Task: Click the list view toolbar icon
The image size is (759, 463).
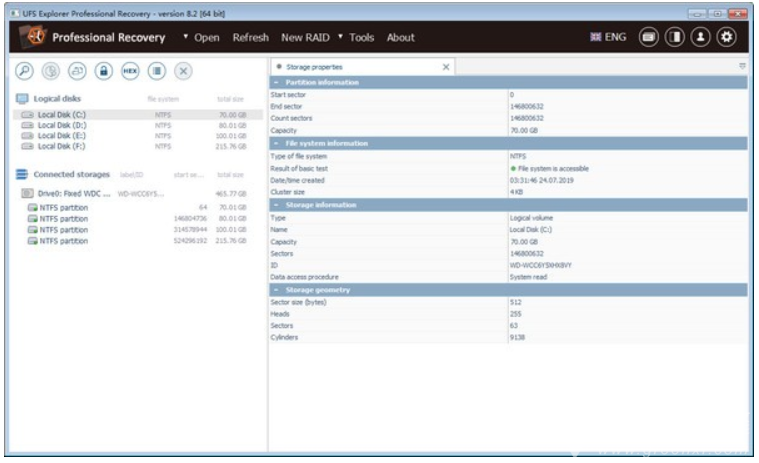Action: coord(157,71)
